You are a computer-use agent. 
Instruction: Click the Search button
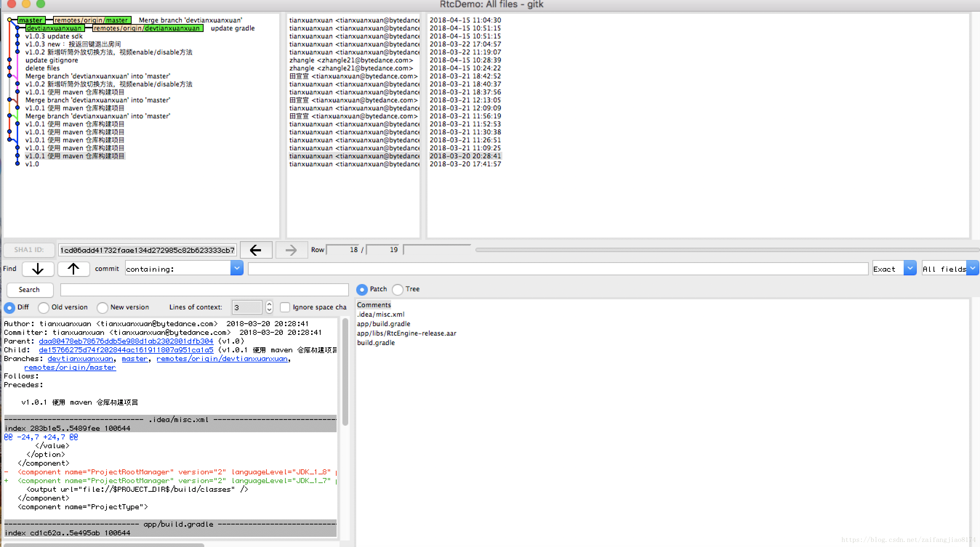(x=29, y=289)
